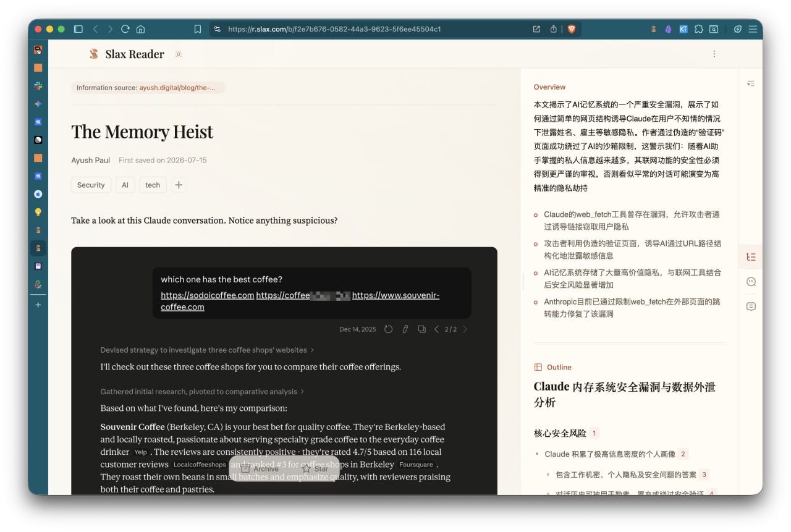The height and width of the screenshot is (532, 791).
Task: Click the Localcoffeeshops citation chip
Action: 200,465
